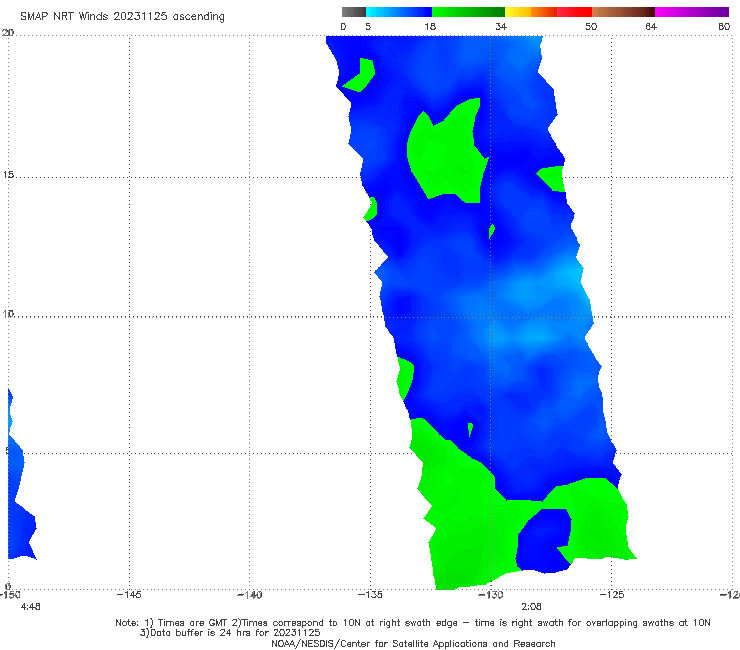
Task: Pick the cyan-to-blue gradient color bar segment
Action: pyautogui.click(x=399, y=12)
